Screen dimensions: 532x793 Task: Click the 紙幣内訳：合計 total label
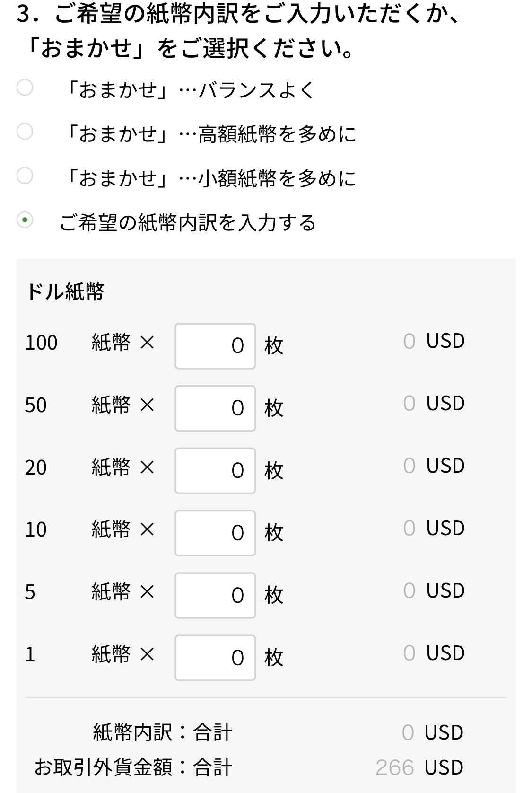point(163,732)
